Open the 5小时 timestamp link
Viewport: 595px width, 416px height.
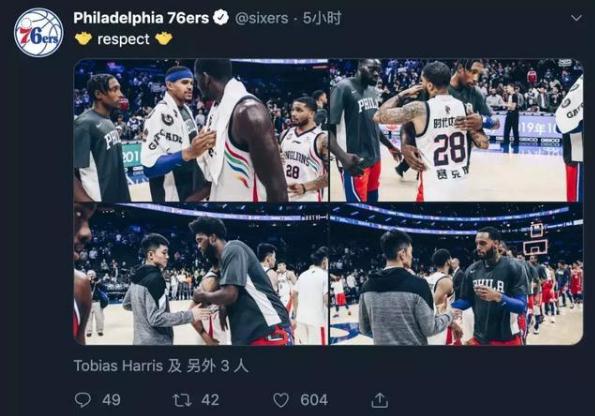coord(322,18)
